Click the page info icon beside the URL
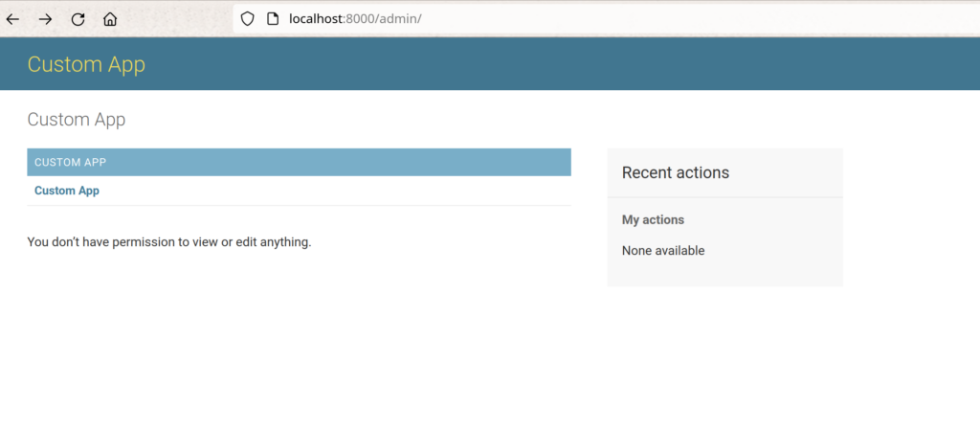980x430 pixels. (272, 19)
